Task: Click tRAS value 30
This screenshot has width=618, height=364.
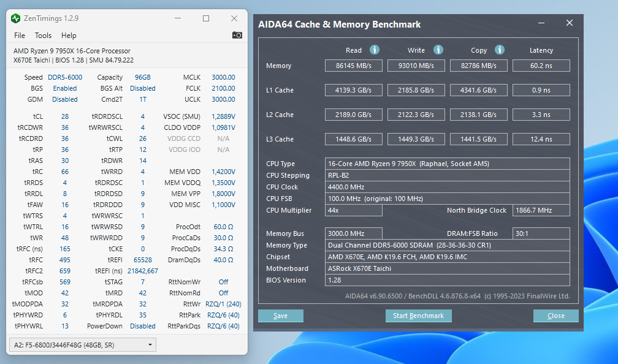Action: pyautogui.click(x=65, y=161)
